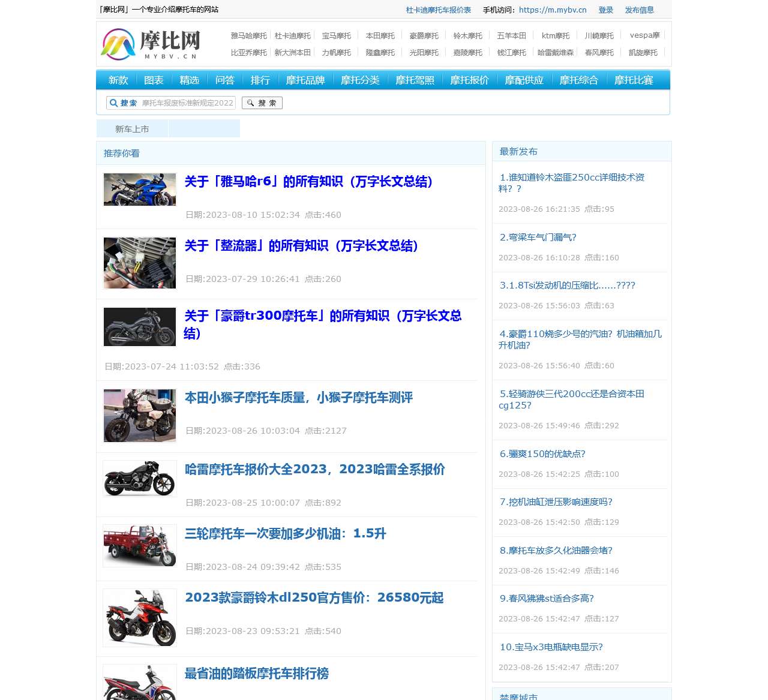Image resolution: width=768 pixels, height=700 pixels.
Task: Open the 摩配供应 navigation menu item
Action: pyautogui.click(x=524, y=80)
